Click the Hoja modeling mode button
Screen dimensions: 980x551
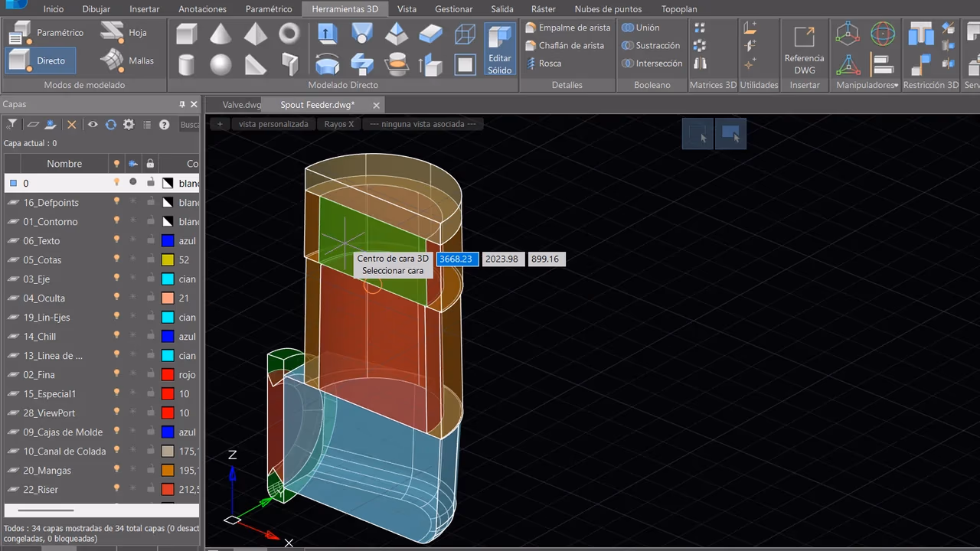click(124, 33)
